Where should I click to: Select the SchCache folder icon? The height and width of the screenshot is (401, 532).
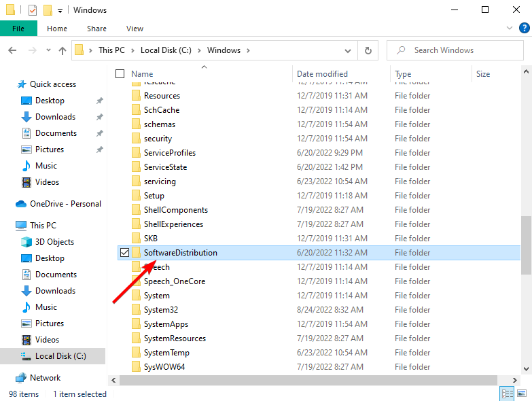tap(136, 110)
